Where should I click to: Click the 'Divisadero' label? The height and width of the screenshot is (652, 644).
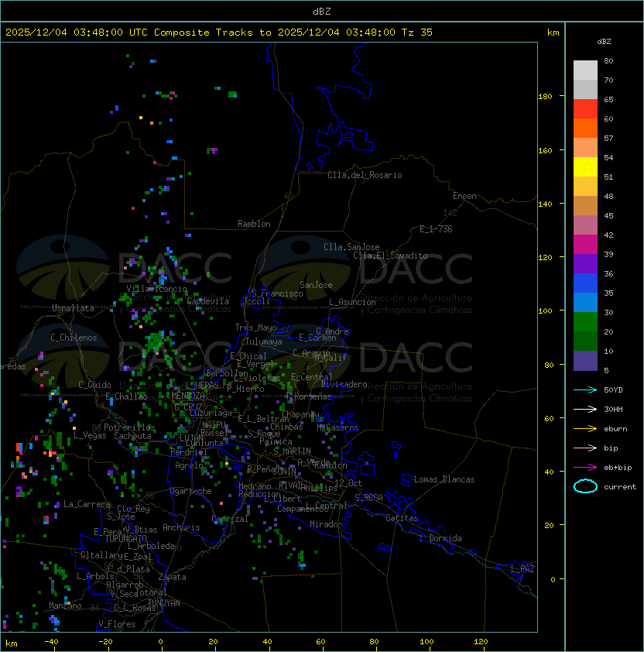point(344,384)
